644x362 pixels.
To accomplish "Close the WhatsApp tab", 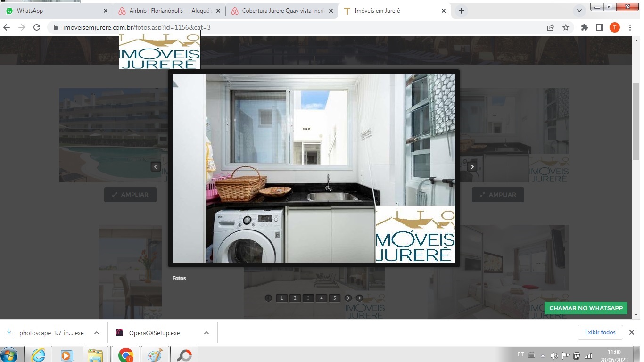I will [x=106, y=11].
